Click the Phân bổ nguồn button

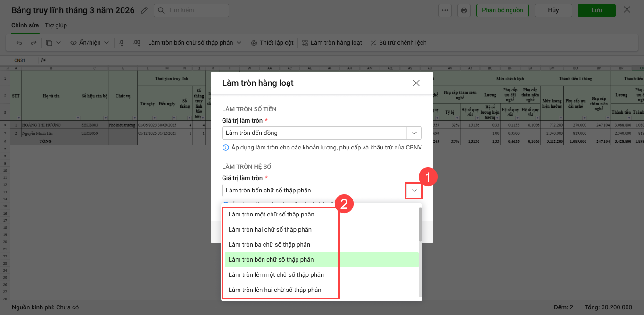click(x=502, y=10)
